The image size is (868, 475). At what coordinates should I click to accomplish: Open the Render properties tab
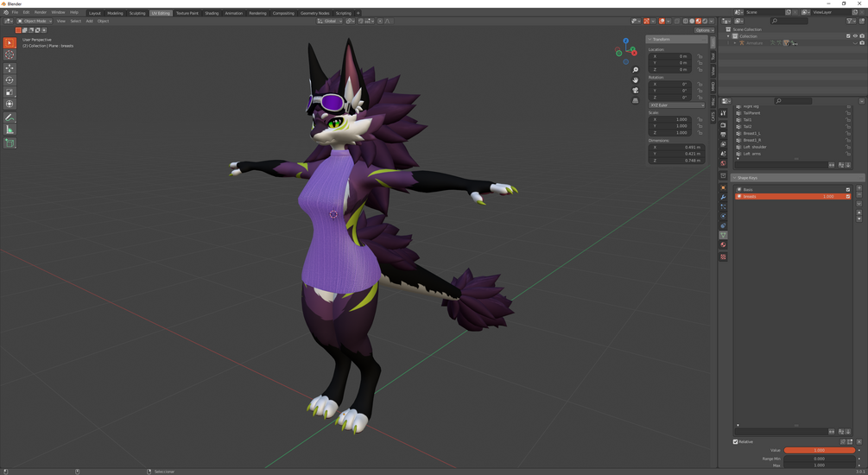[723, 125]
